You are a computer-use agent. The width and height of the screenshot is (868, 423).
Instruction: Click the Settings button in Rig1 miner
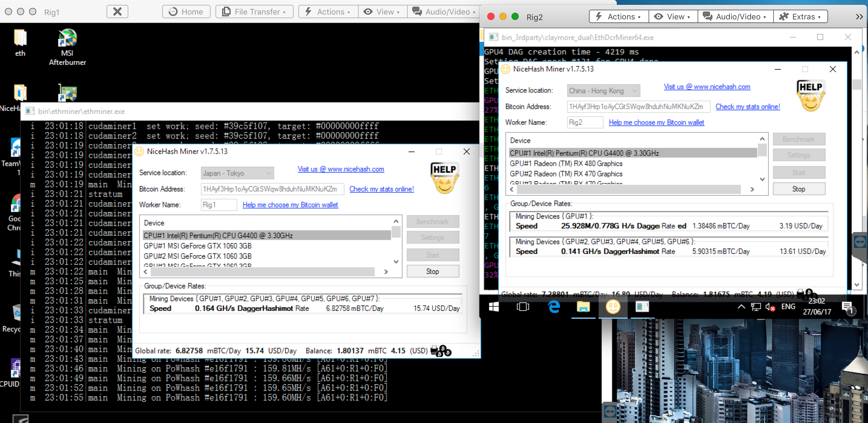432,238
